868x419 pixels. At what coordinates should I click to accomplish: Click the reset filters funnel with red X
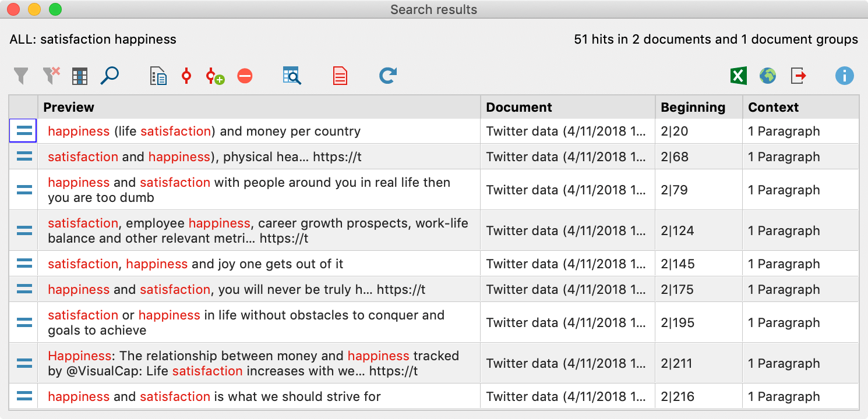pos(51,76)
